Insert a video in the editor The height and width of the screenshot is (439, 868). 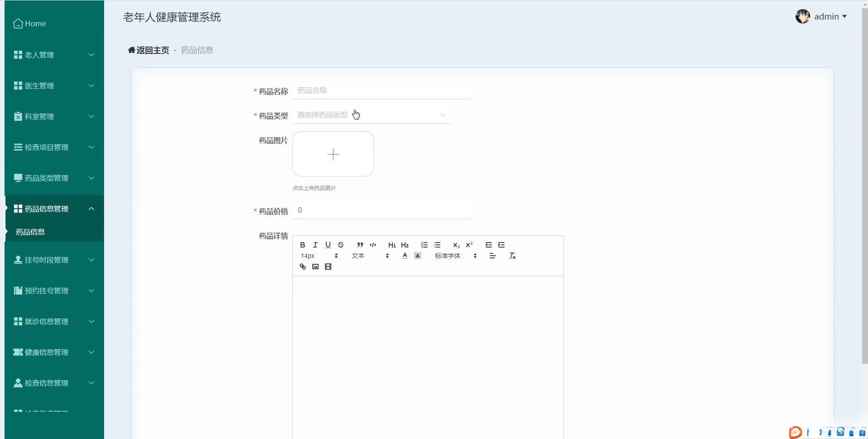[328, 267]
